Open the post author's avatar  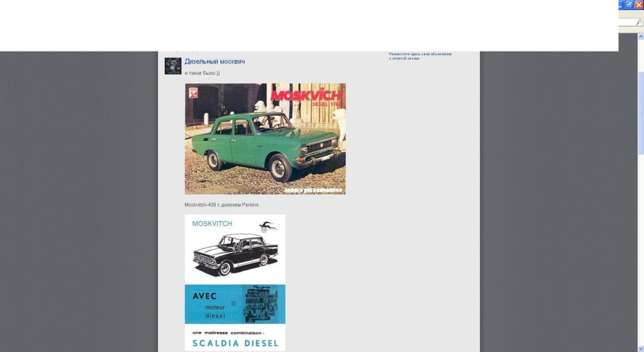coord(173,66)
